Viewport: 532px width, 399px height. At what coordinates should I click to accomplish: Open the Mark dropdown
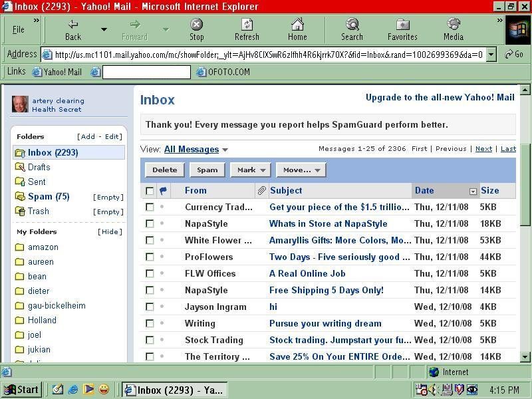tap(250, 170)
